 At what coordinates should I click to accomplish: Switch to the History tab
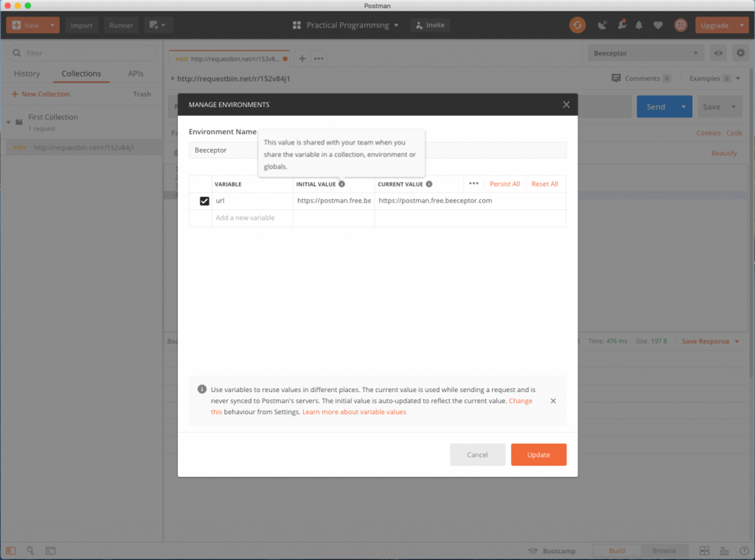[27, 73]
